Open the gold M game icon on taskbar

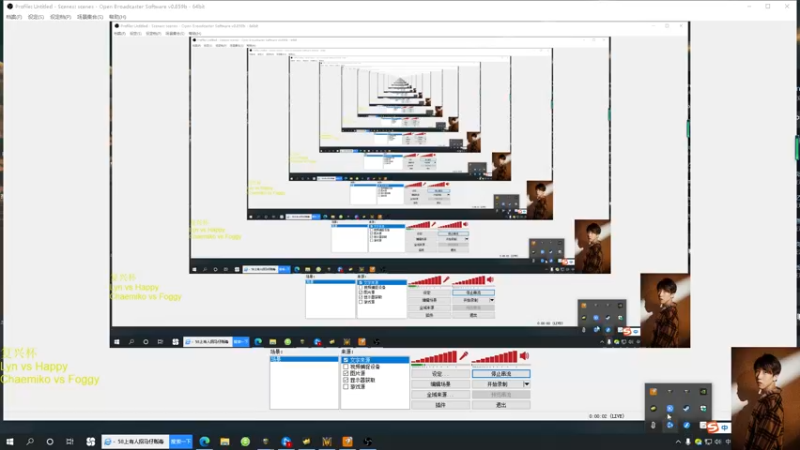coord(327,441)
